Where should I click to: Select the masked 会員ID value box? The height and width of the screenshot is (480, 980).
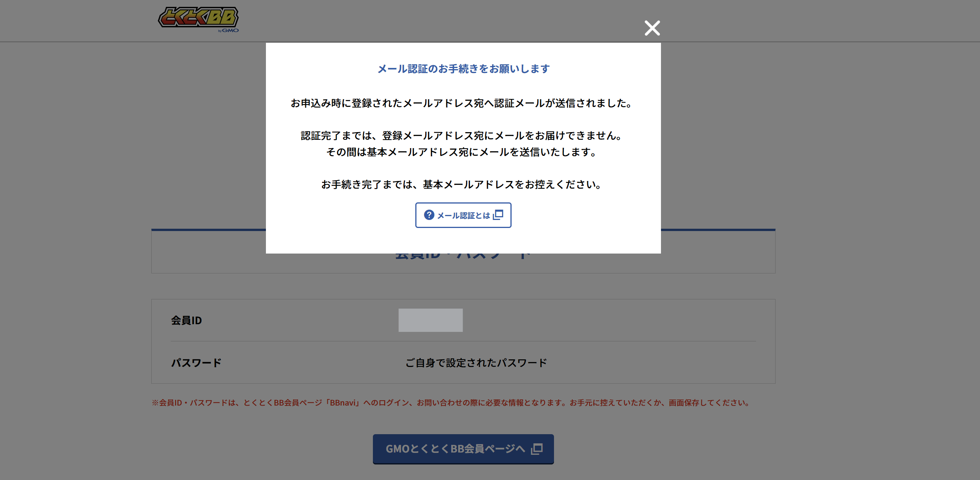point(431,320)
